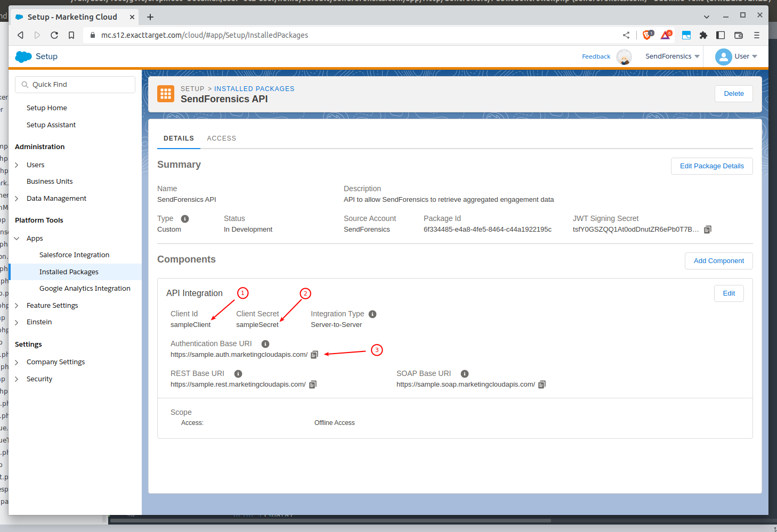Click the user avatar icon

pyautogui.click(x=724, y=56)
